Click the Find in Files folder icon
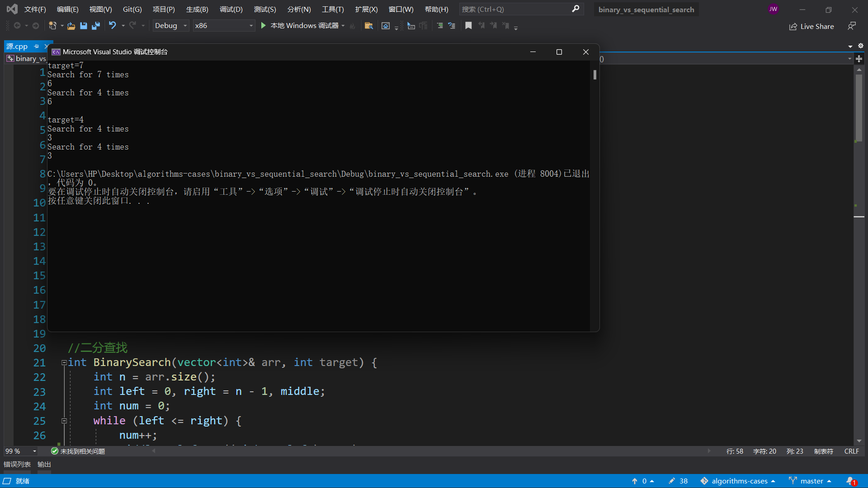Viewport: 868px width, 488px height. tap(368, 26)
